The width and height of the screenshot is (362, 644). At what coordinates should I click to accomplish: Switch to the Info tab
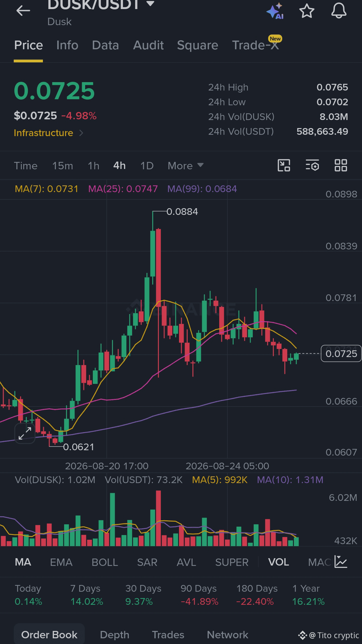tap(67, 45)
